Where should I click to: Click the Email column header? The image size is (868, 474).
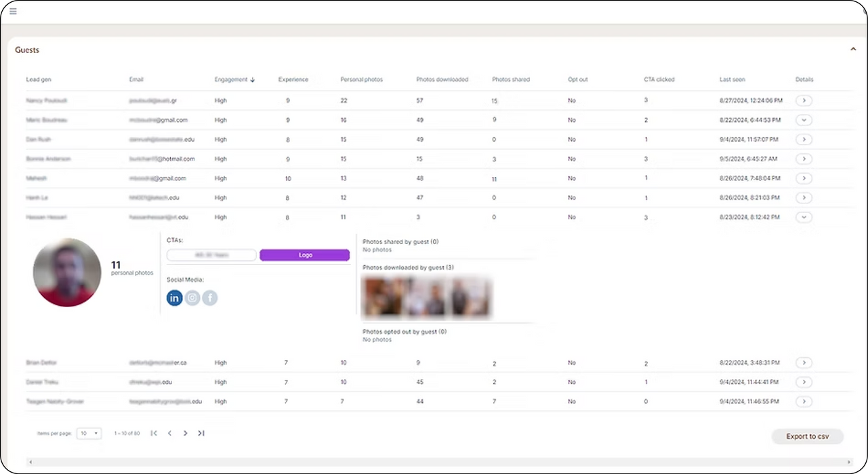[x=136, y=80]
